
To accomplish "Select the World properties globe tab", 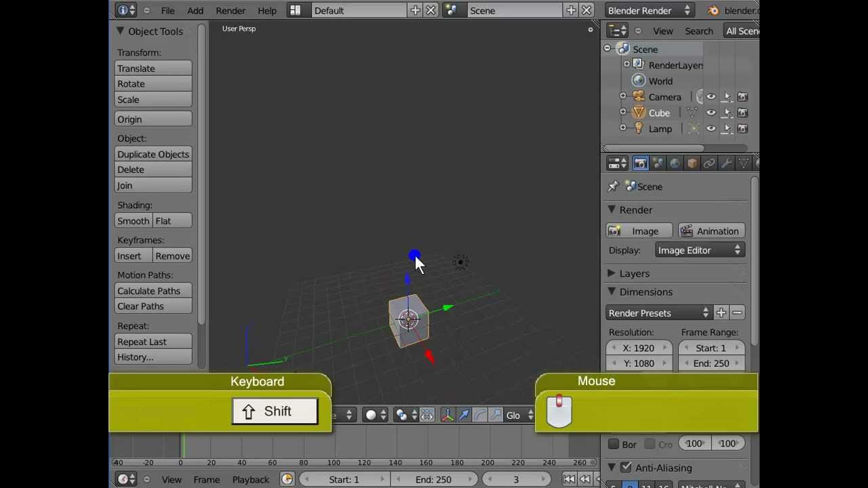I will pyautogui.click(x=675, y=163).
